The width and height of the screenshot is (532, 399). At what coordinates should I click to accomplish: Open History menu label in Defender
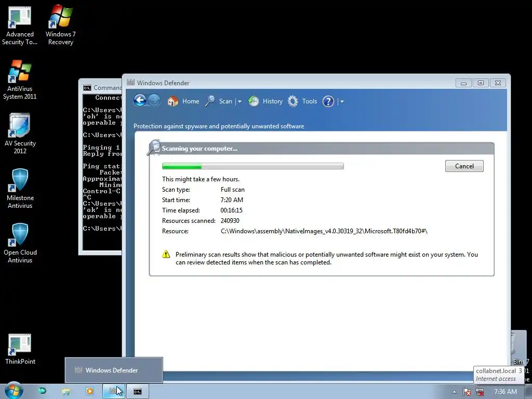[272, 101]
